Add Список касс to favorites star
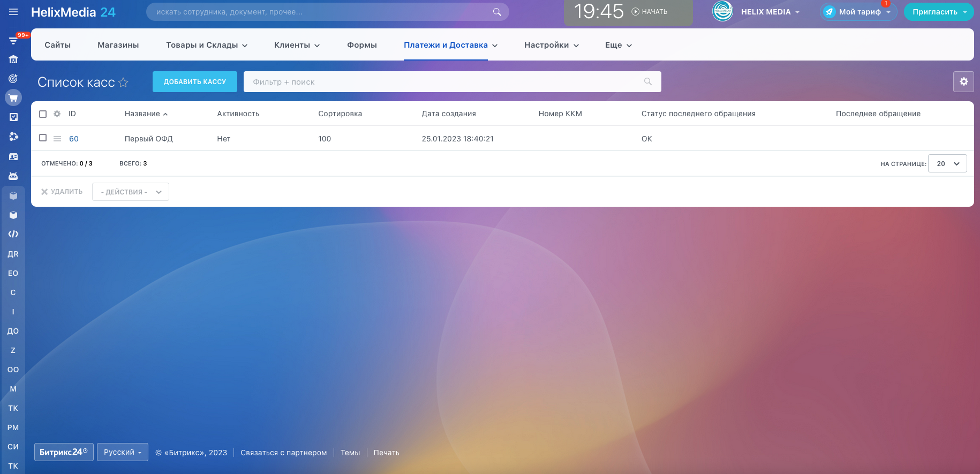 tap(123, 82)
